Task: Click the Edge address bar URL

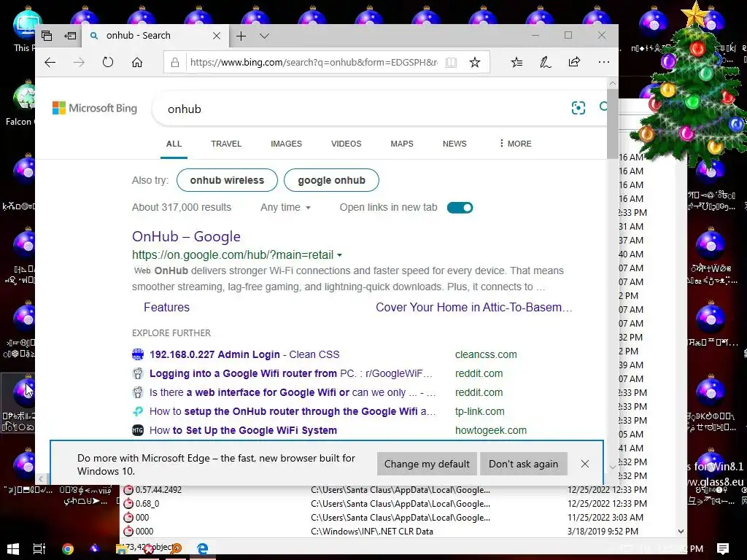Action: click(314, 63)
